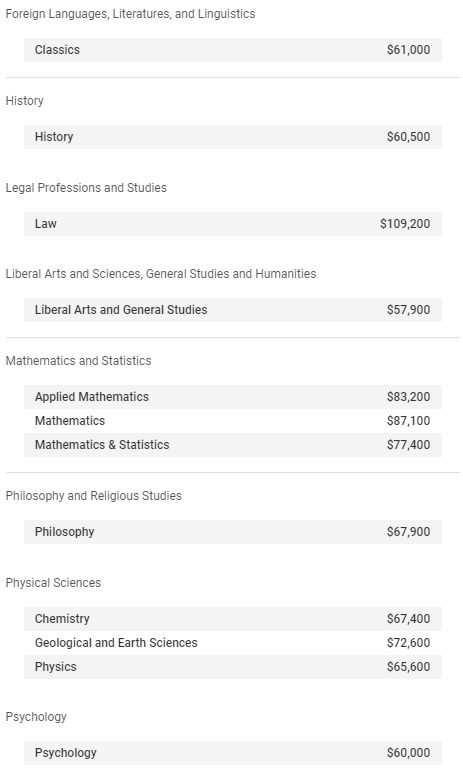The image size is (463, 778).
Task: Click the Mathematics and Statistics category heading
Action: [x=78, y=361]
